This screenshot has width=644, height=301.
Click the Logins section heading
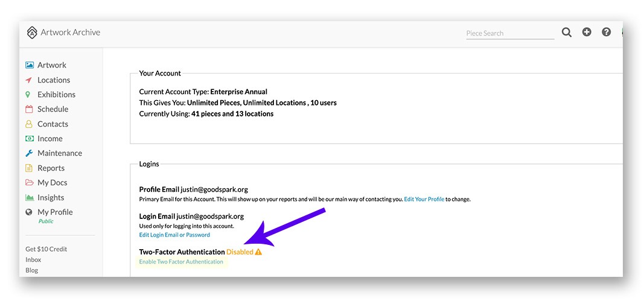tap(149, 164)
